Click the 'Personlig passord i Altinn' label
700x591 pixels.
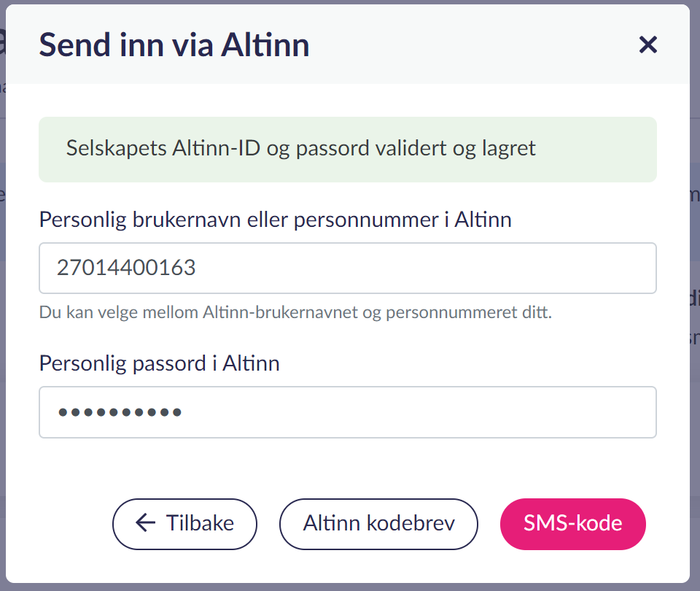159,363
